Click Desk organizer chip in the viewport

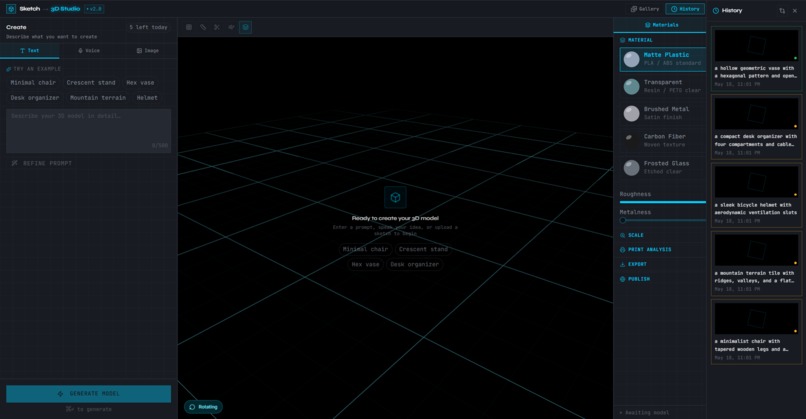coord(414,264)
